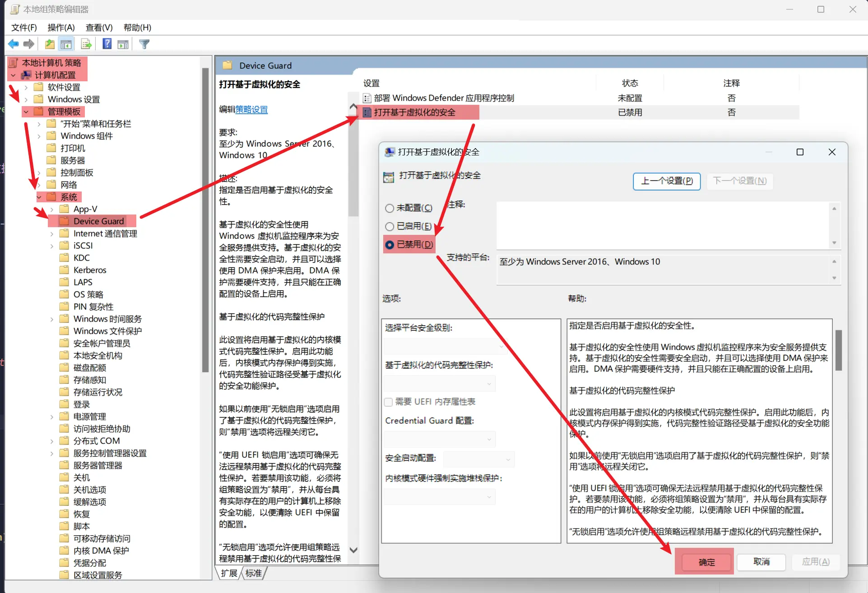Image resolution: width=868 pixels, height=593 pixels.
Task: Open the 策略设置 link
Action: click(x=251, y=109)
